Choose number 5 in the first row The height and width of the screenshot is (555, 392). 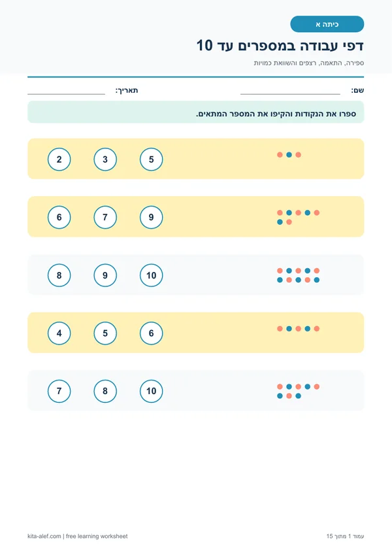point(151,160)
